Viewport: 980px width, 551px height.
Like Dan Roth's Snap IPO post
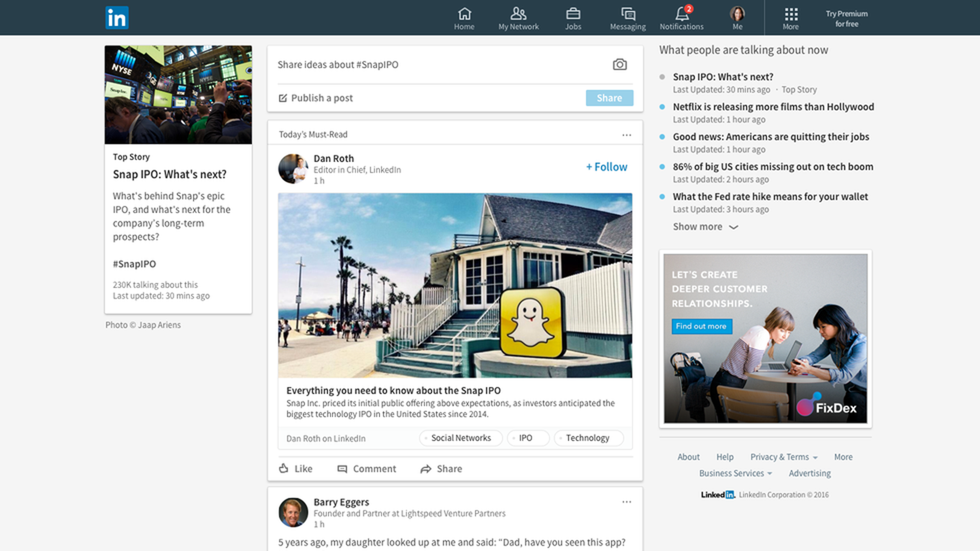point(296,468)
